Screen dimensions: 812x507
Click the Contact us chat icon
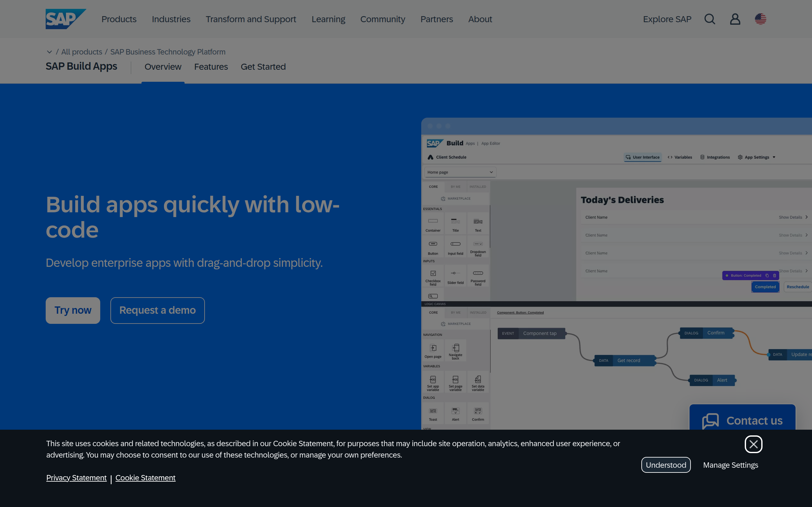(710, 421)
